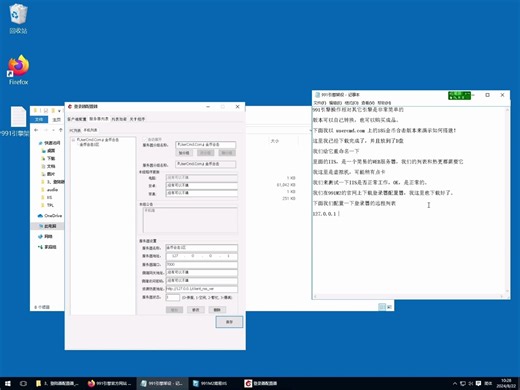Open the audio folder in Explorer sidebar
Image resolution: width=520 pixels, height=390 pixels.
coord(50,190)
